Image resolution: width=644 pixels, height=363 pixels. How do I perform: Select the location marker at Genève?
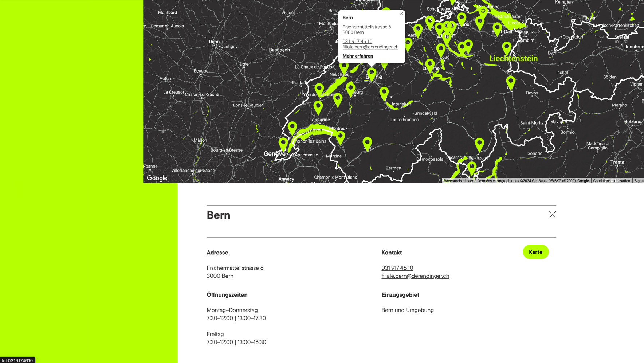[x=283, y=144]
